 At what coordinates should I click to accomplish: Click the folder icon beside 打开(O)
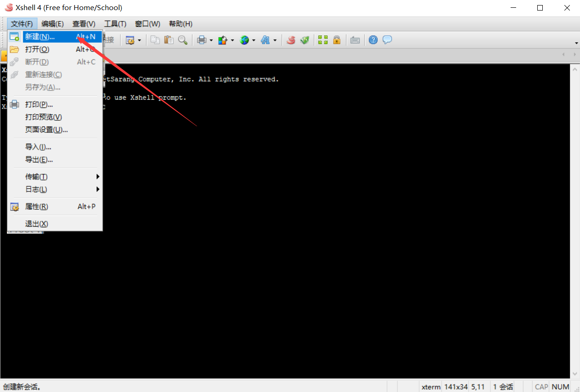14,49
